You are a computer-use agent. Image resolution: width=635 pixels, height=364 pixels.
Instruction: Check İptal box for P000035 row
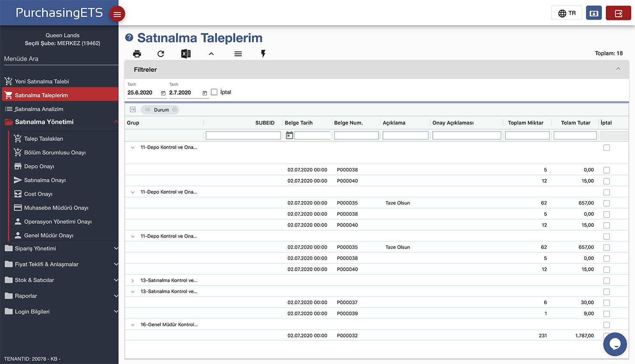(607, 203)
